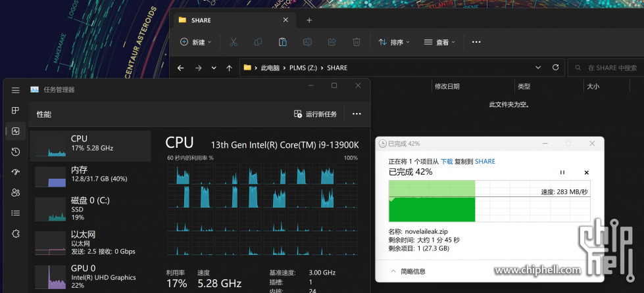Select Disk 0 (C:) SSD entry

90,208
